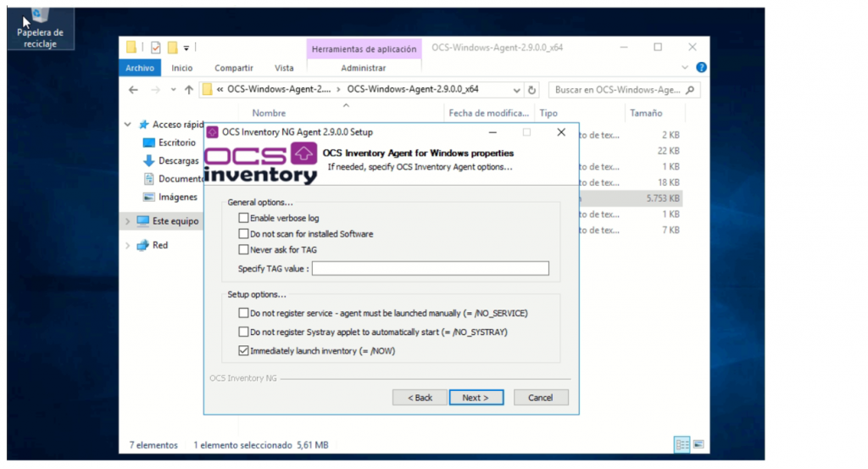Expand the address bar history dropdown
The height and width of the screenshot is (469, 868).
click(x=516, y=90)
